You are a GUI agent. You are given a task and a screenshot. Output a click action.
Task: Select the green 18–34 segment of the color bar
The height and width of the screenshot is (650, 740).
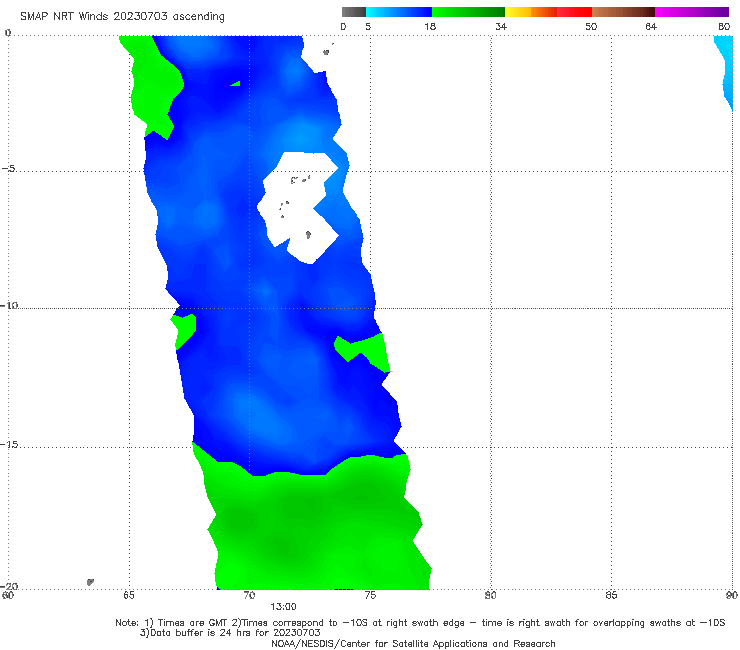click(468, 12)
